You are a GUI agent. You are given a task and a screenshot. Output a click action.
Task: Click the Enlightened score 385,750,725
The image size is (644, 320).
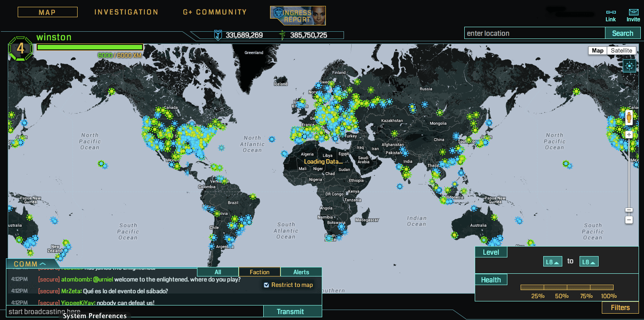coord(309,35)
